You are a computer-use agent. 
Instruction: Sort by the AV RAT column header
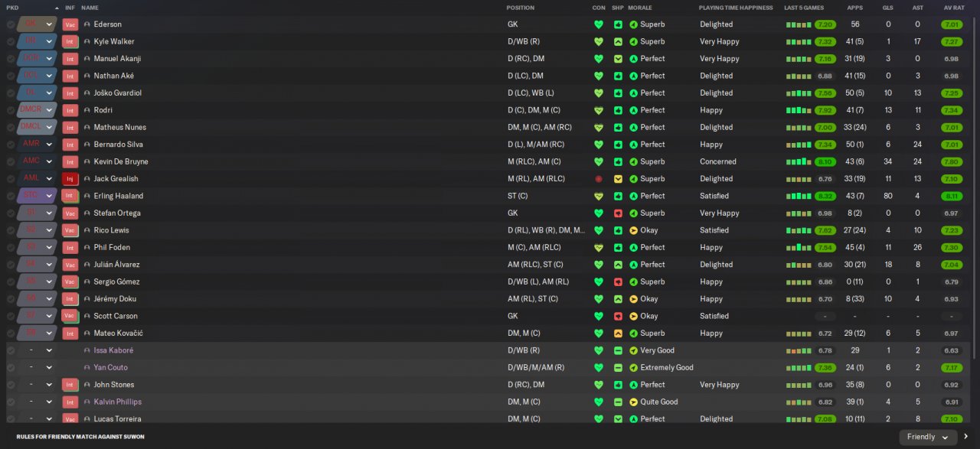[953, 8]
